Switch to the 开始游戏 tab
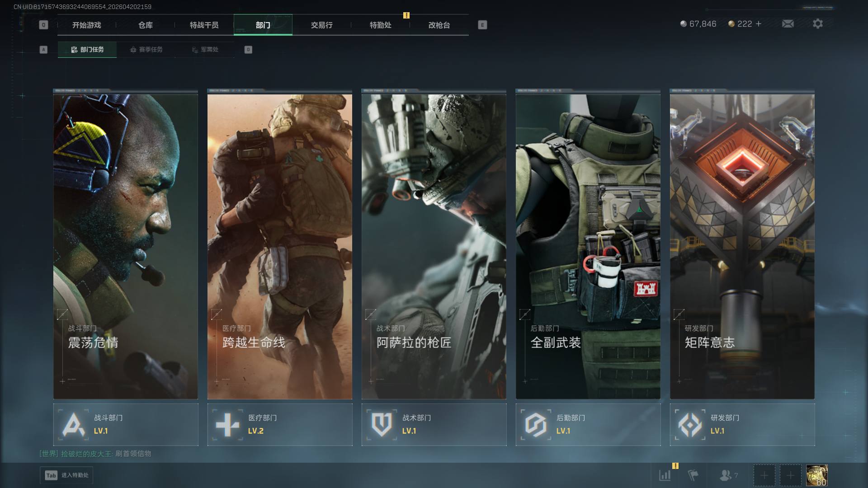Viewport: 868px width, 488px height. [x=87, y=25]
